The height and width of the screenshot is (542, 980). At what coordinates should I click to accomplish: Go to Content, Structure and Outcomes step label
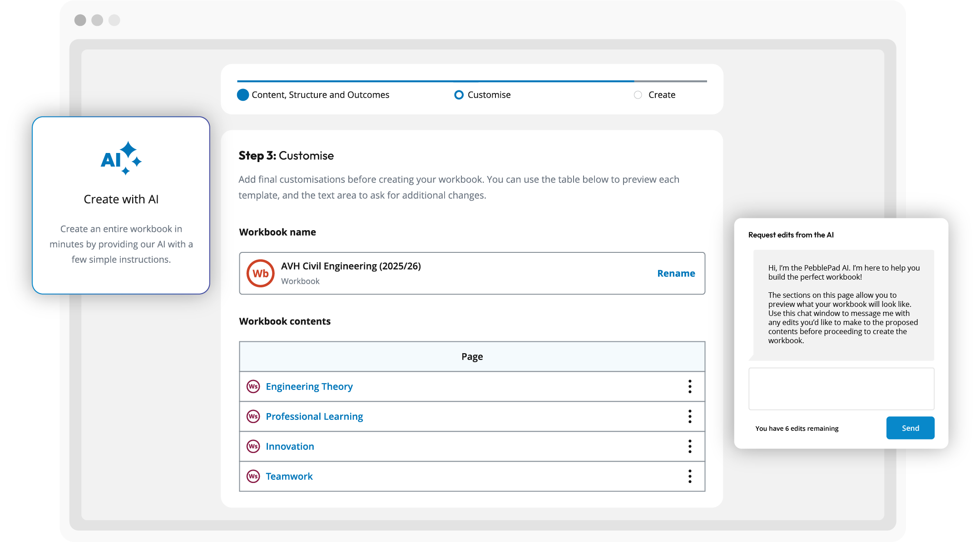click(x=321, y=95)
